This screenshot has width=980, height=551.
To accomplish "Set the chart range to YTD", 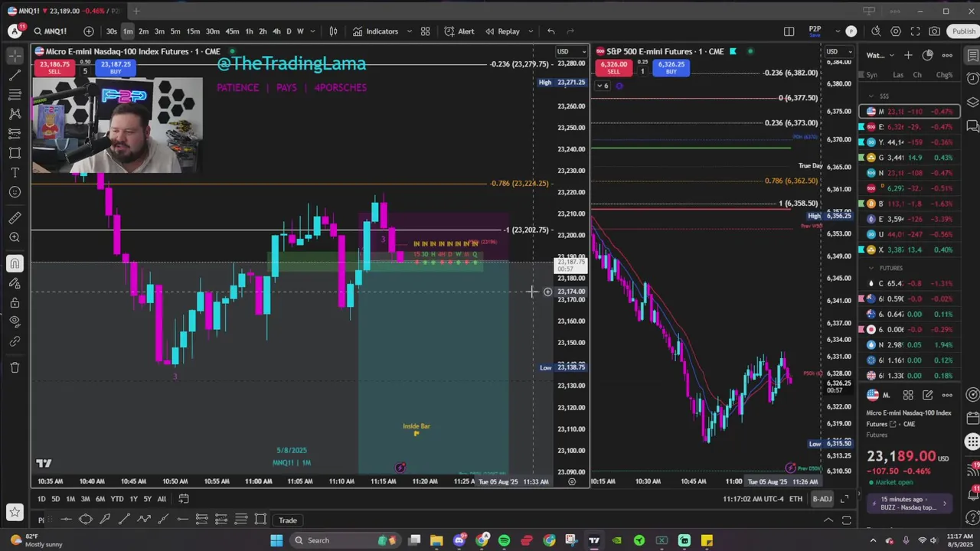I will click(116, 499).
